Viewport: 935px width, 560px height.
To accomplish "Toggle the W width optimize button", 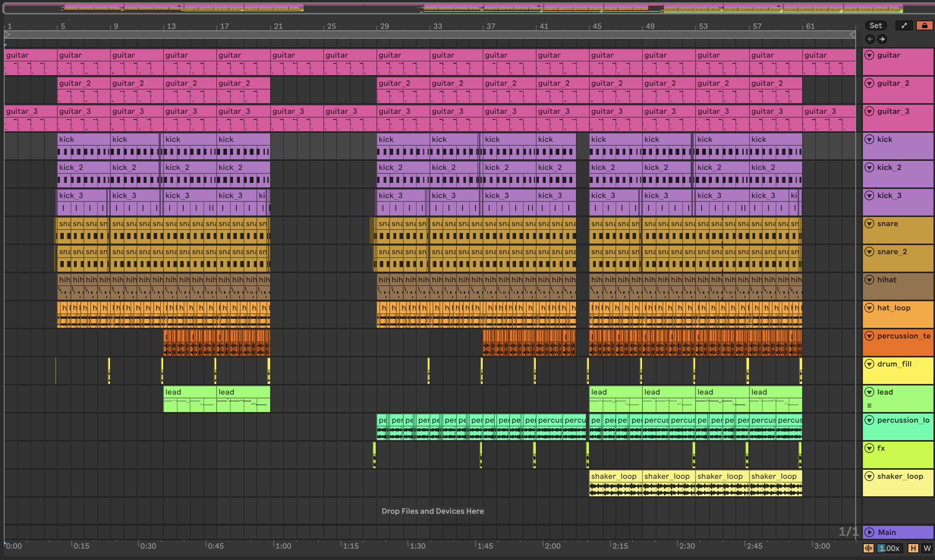I will coord(927,548).
